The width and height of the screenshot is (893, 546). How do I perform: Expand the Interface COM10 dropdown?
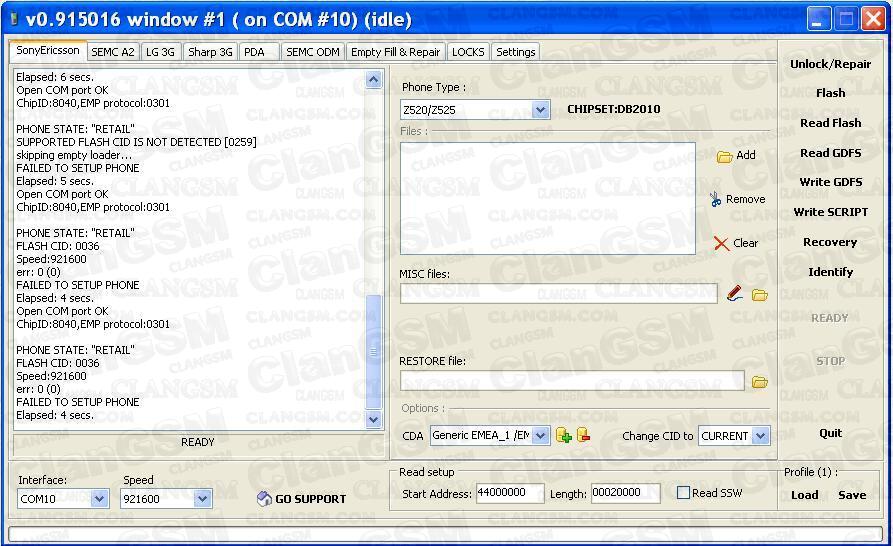tap(100, 499)
